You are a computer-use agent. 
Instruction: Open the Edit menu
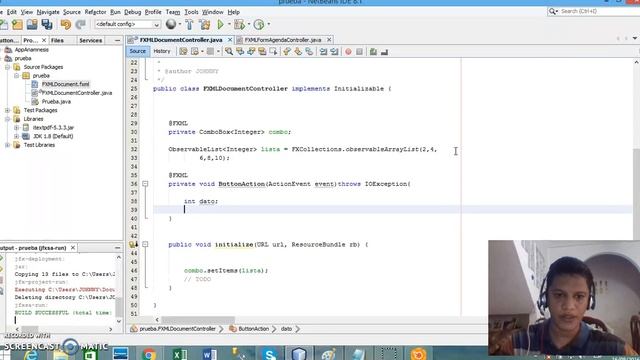(x=12, y=12)
